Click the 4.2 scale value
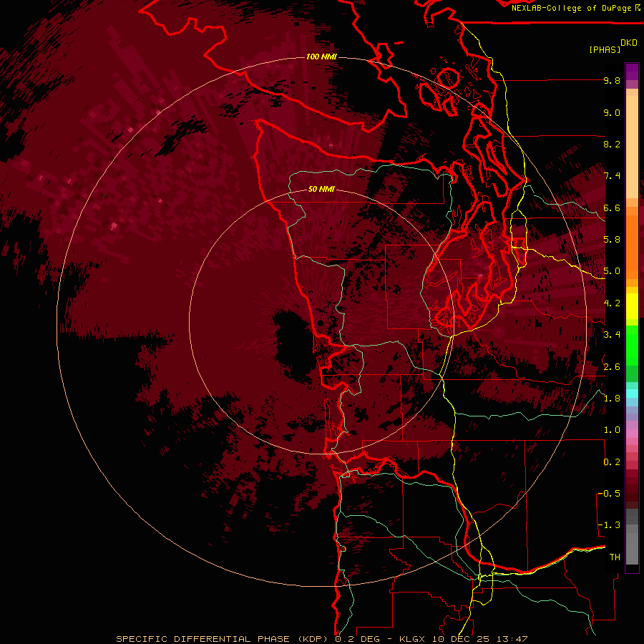Image resolution: width=644 pixels, height=644 pixels. (x=612, y=303)
